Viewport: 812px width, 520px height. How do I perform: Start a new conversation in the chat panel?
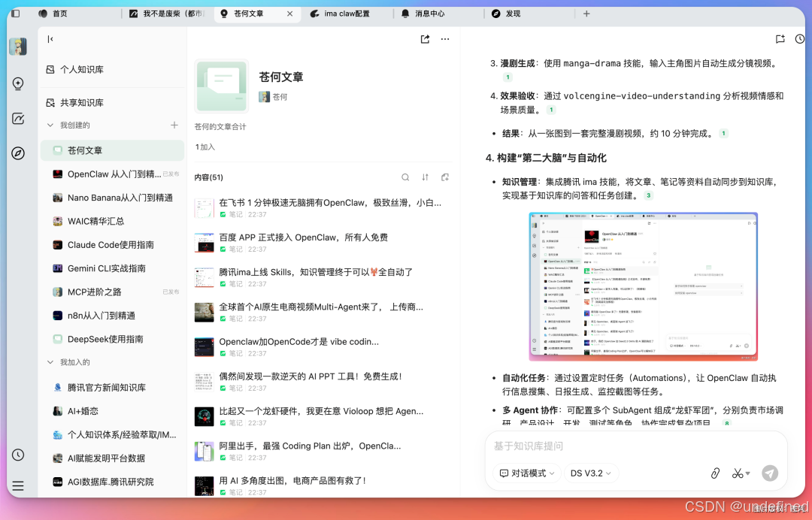click(780, 39)
